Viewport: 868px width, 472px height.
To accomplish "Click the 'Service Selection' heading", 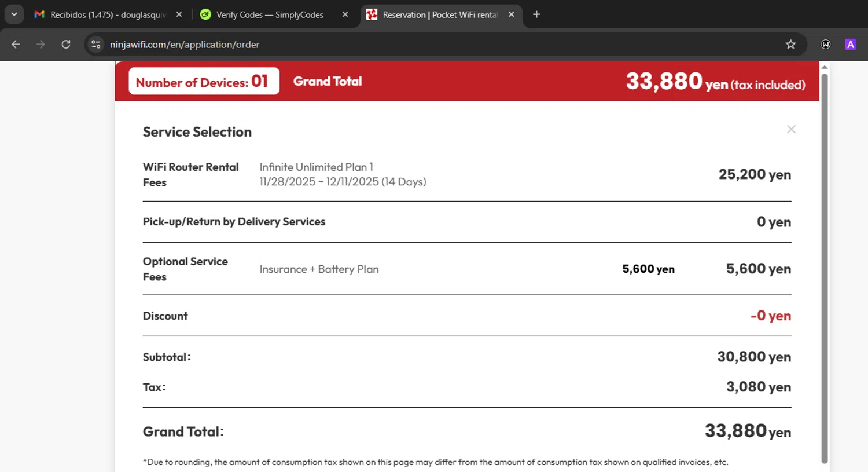I will pyautogui.click(x=197, y=132).
